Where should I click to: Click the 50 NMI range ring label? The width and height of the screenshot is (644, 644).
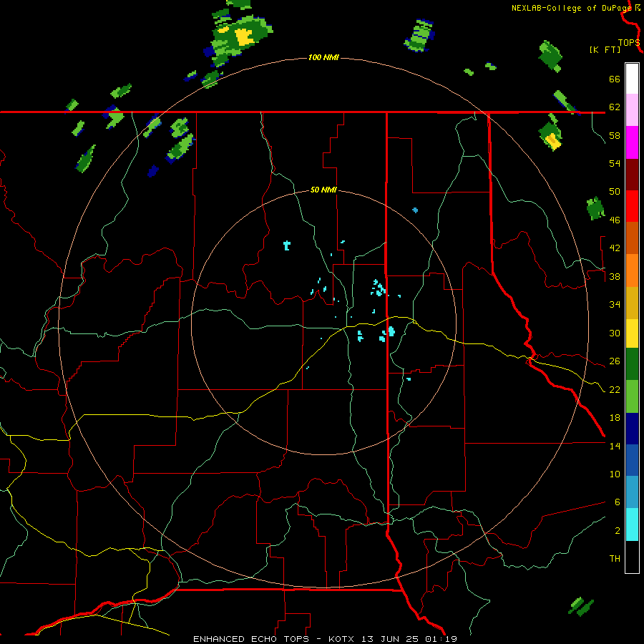coord(323,190)
